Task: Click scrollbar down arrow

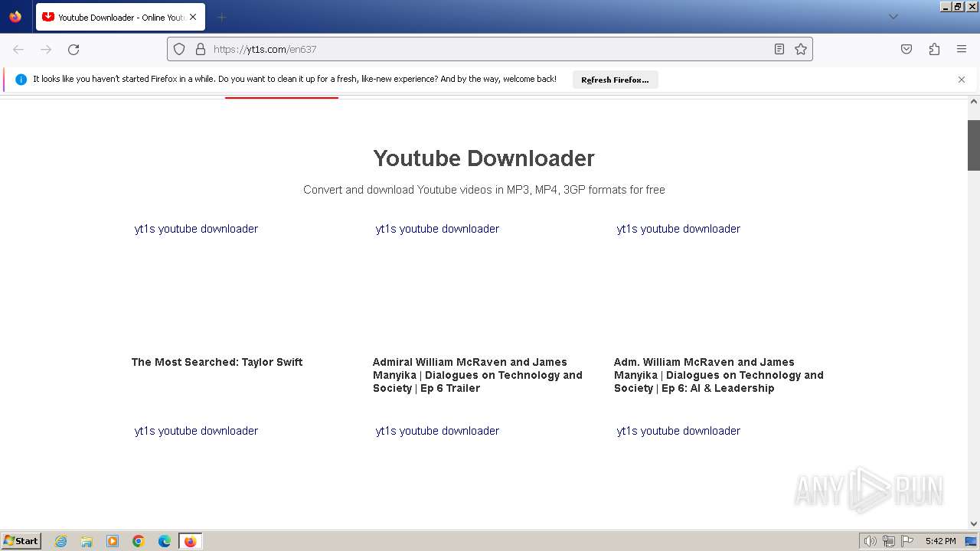Action: coord(974,524)
